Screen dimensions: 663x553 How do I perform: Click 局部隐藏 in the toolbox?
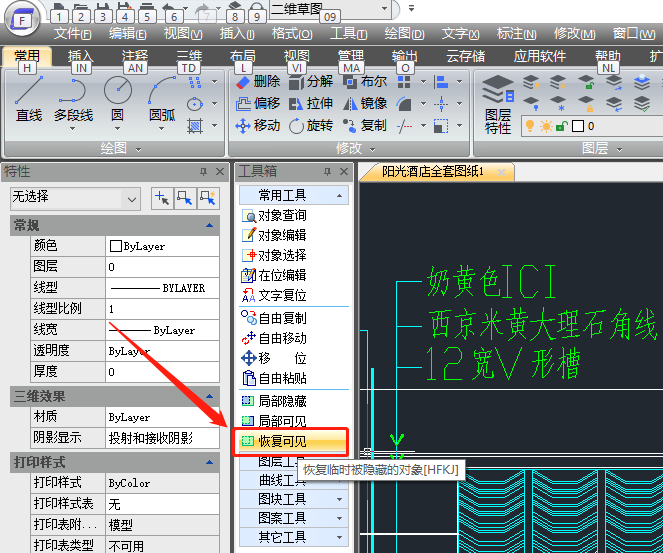pos(281,401)
